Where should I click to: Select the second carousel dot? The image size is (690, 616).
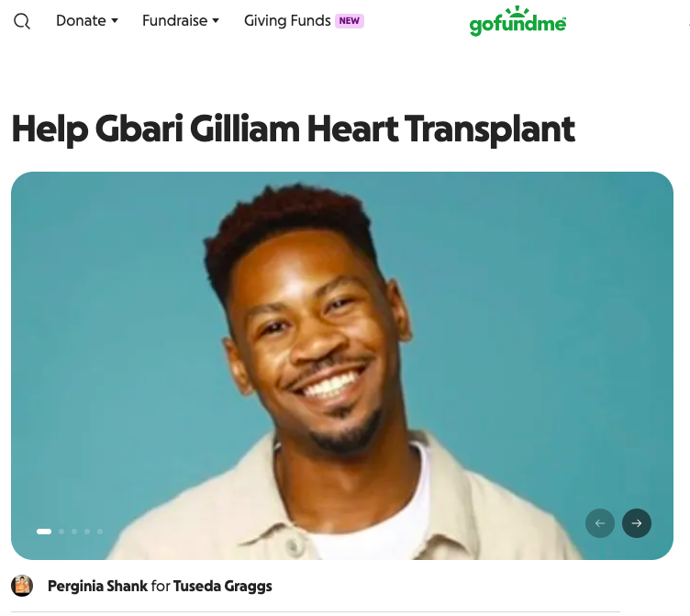tap(61, 532)
